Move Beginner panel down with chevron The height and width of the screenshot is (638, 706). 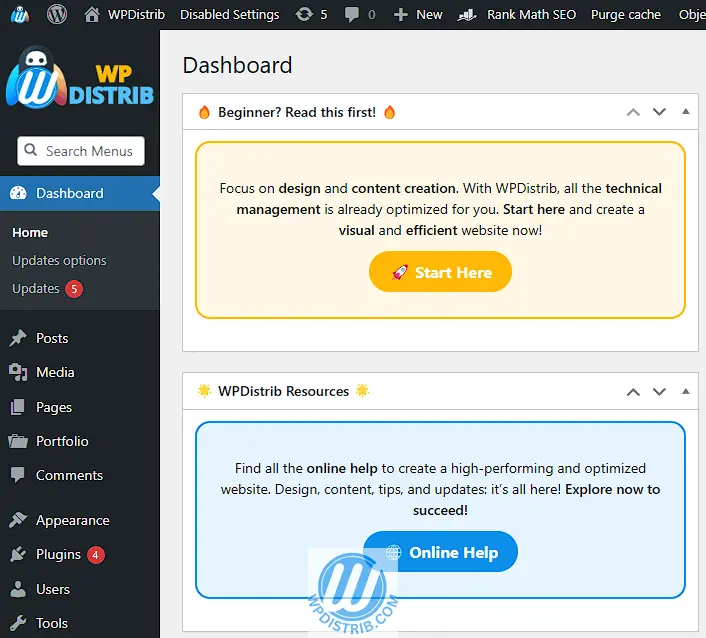point(659,112)
